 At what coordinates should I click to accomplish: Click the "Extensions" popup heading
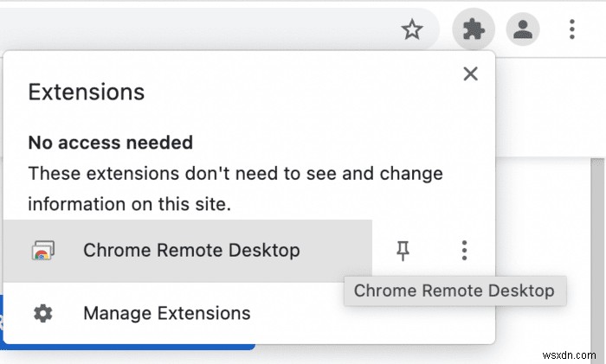[x=87, y=93]
